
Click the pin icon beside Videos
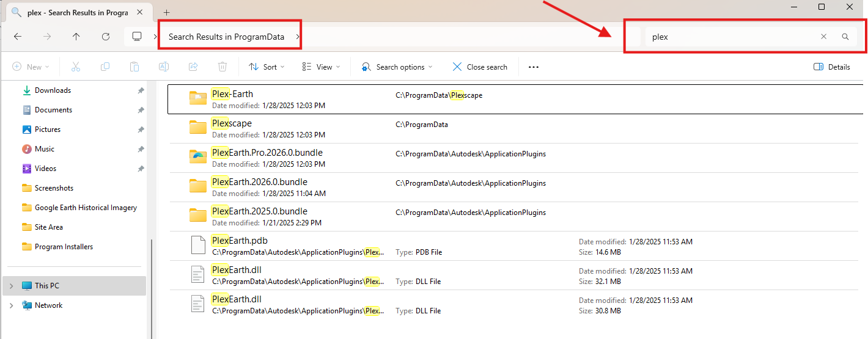[141, 169]
